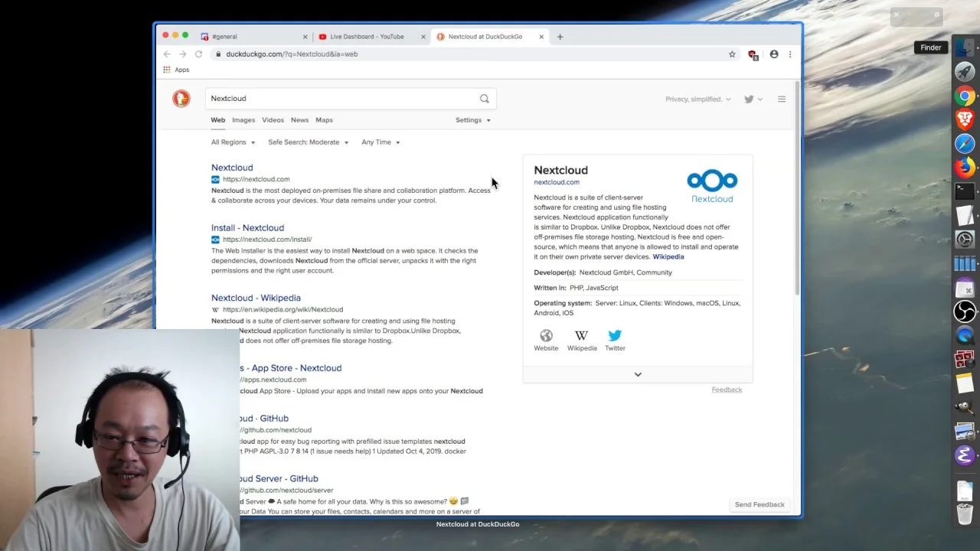Switch to the Images search tab
This screenshot has height=551, width=980.
(x=243, y=120)
